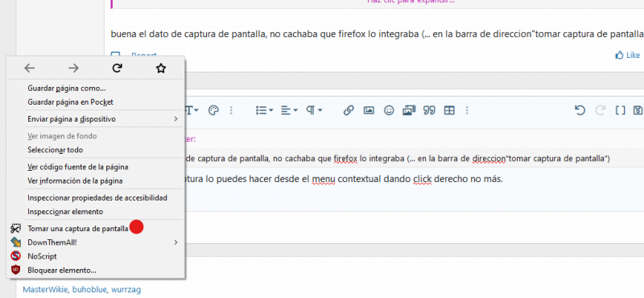
Task: Choose Tomar una captura de pantalla
Action: click(x=78, y=229)
